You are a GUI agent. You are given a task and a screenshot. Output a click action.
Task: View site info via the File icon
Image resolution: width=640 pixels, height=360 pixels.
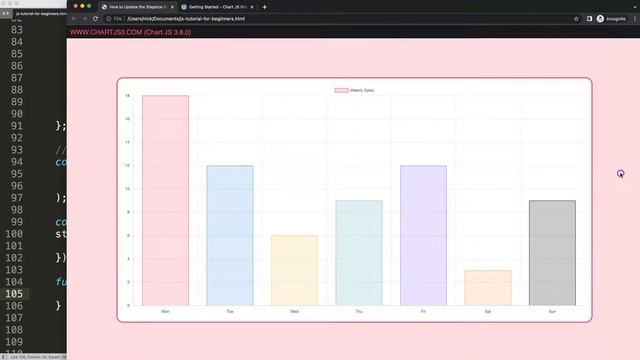click(x=114, y=19)
